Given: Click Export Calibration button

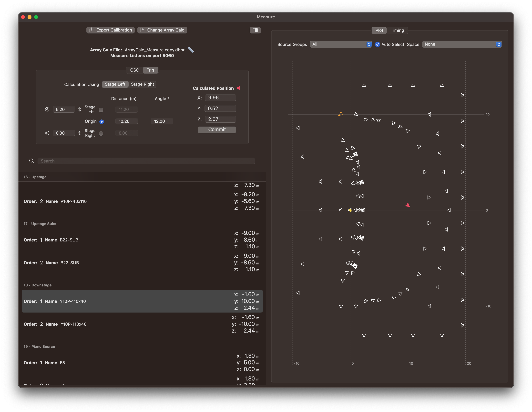Looking at the screenshot, I should click(x=111, y=30).
